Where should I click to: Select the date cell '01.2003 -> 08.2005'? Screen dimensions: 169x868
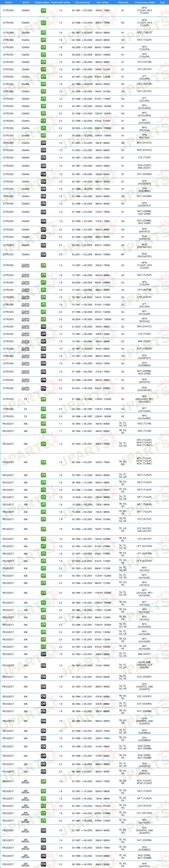[x=82, y=326]
